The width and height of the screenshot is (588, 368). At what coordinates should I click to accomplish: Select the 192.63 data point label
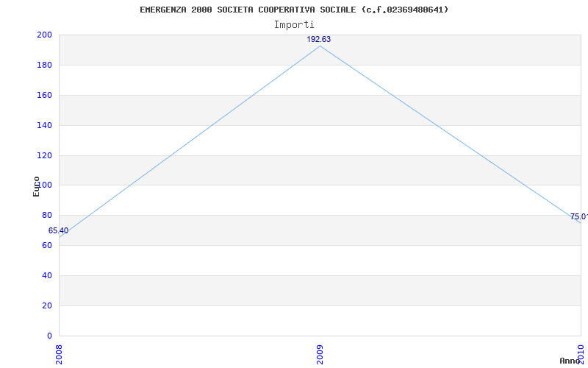pyautogui.click(x=319, y=40)
